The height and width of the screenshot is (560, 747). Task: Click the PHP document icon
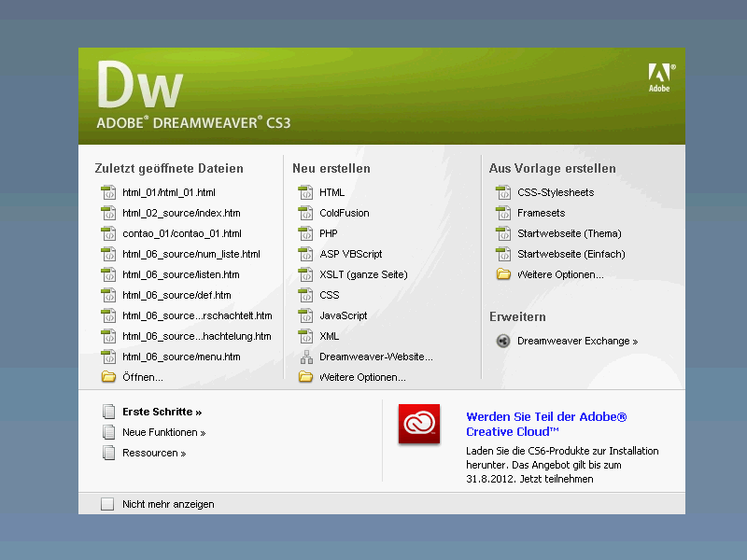(305, 234)
